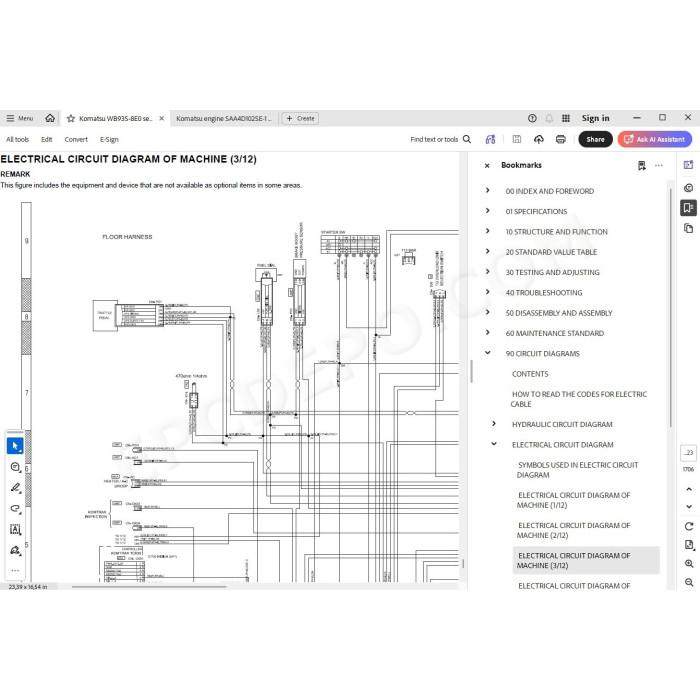
Task: Open more quick tools ellipsis
Action: (15, 571)
